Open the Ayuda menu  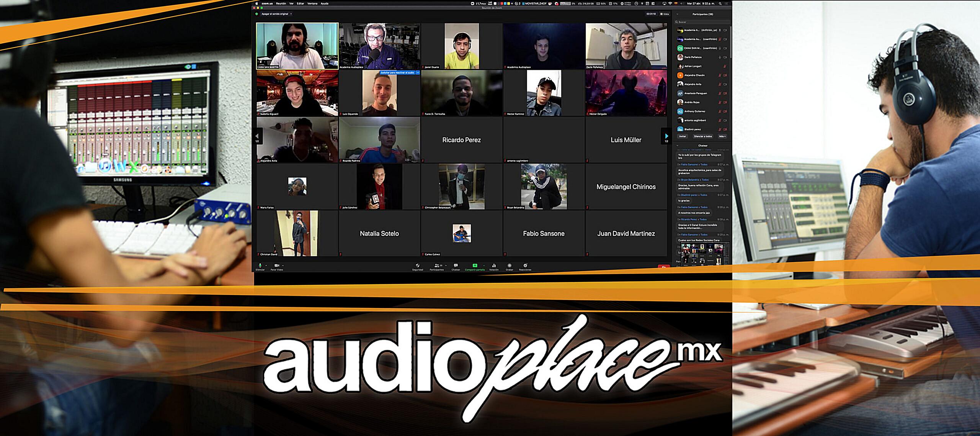(325, 3)
